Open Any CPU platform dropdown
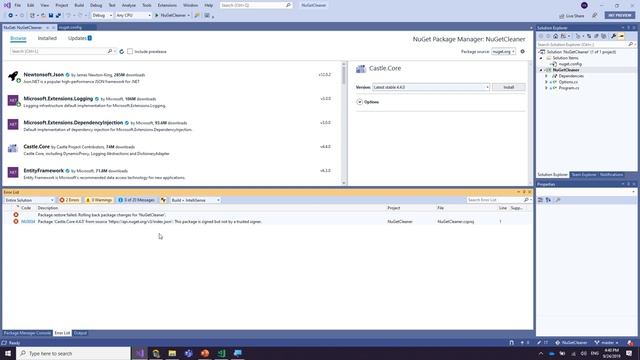This screenshot has height=360, width=640. pyautogui.click(x=133, y=16)
